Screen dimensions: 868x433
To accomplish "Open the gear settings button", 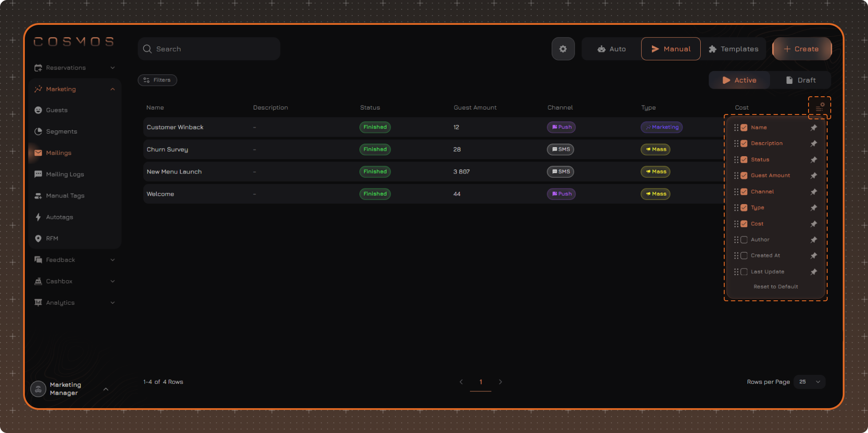I will (563, 49).
